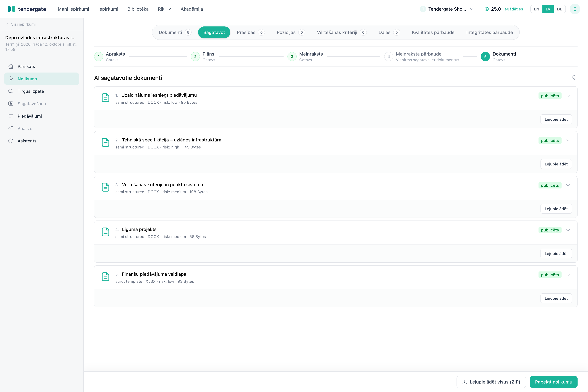Click the lightbulb hint icon
The image size is (588, 392).
574,78
